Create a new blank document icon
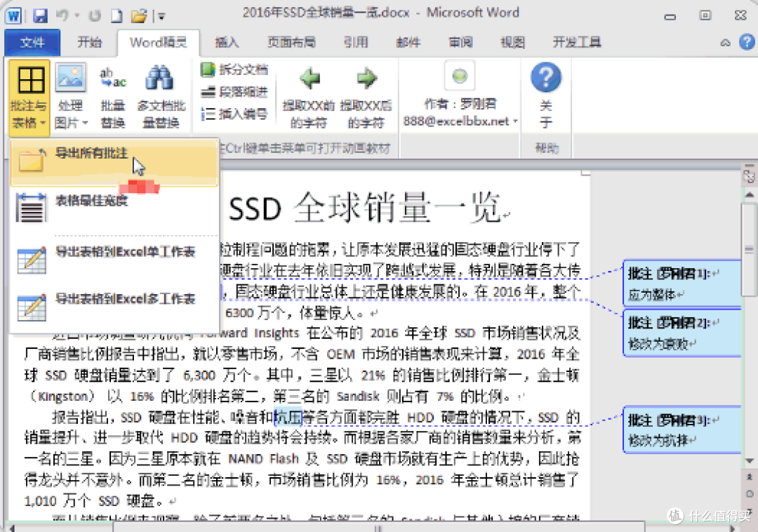Image resolution: width=758 pixels, height=532 pixels. [117, 16]
